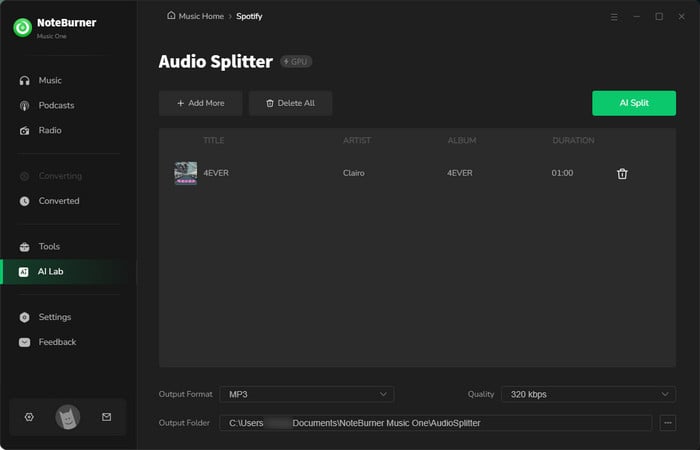Open the mail envelope icon in sidebar footer
The width and height of the screenshot is (700, 450).
click(106, 417)
